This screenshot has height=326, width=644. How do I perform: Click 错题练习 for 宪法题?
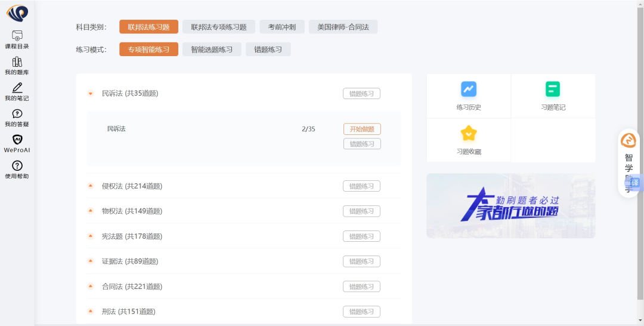pos(361,236)
